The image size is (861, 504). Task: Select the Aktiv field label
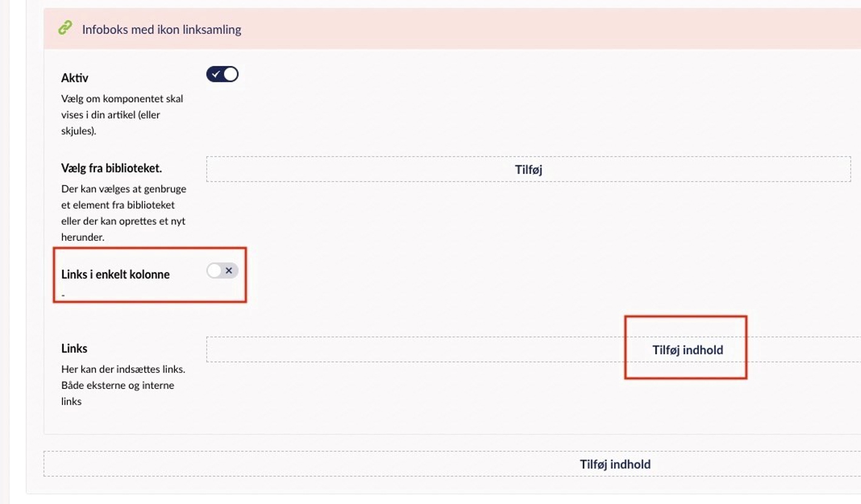pos(75,78)
